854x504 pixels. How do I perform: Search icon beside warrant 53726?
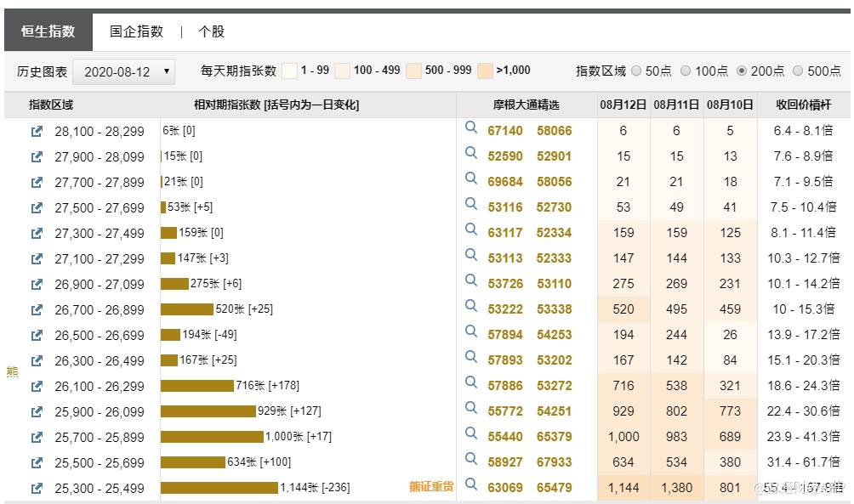pos(471,281)
